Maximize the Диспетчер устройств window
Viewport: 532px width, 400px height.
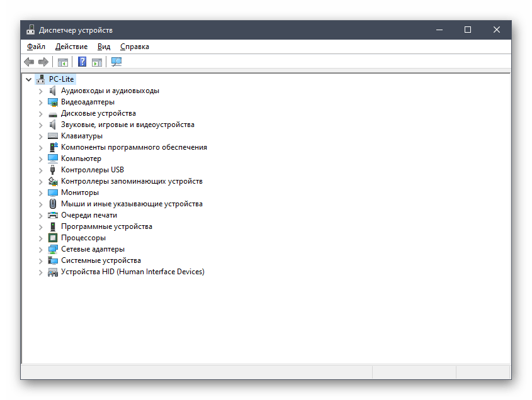[468, 30]
